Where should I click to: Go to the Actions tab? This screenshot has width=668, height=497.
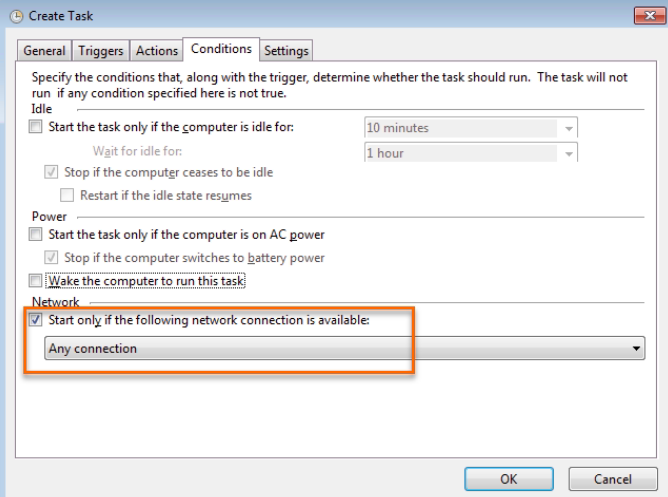(157, 51)
